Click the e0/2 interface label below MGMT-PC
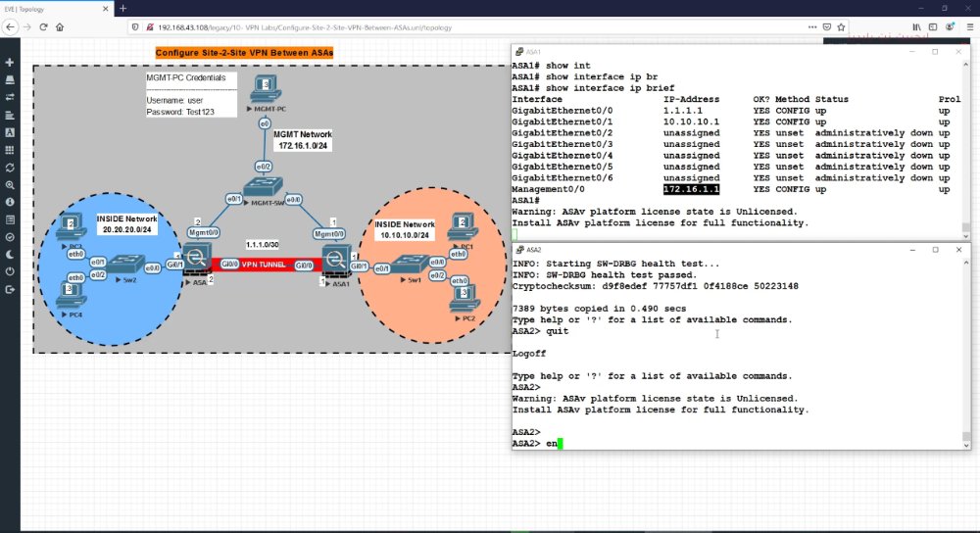Viewport: 980px width, 533px height. tap(263, 167)
